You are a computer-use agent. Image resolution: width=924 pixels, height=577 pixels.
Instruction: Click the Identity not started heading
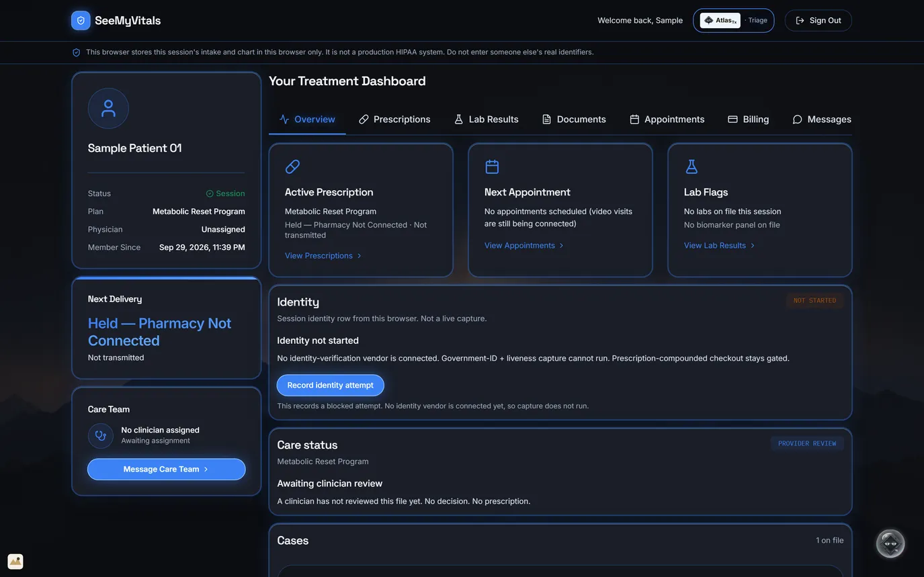pos(318,341)
